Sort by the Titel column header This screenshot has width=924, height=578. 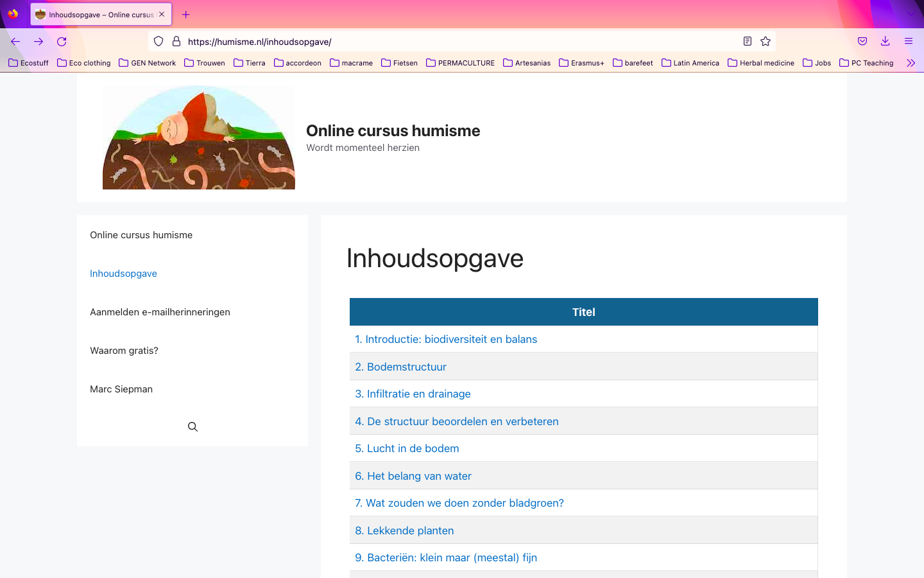pyautogui.click(x=584, y=312)
